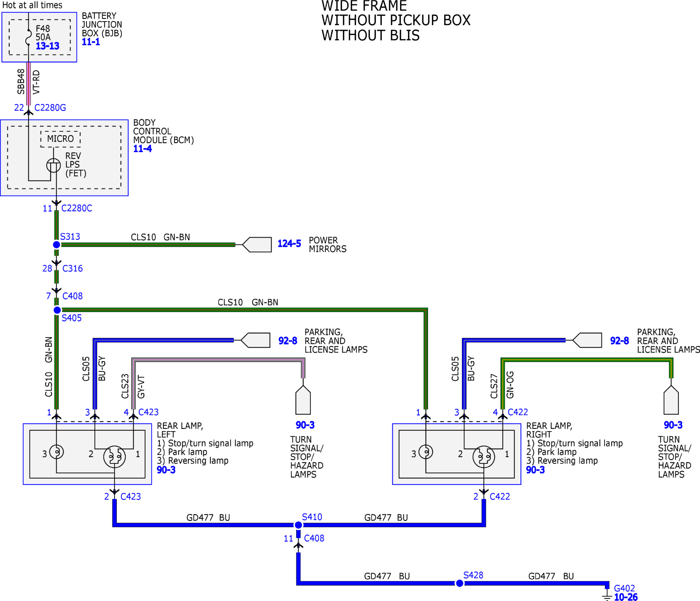700x601 pixels.
Task: Select the S428 splice dot
Action: pyautogui.click(x=459, y=583)
